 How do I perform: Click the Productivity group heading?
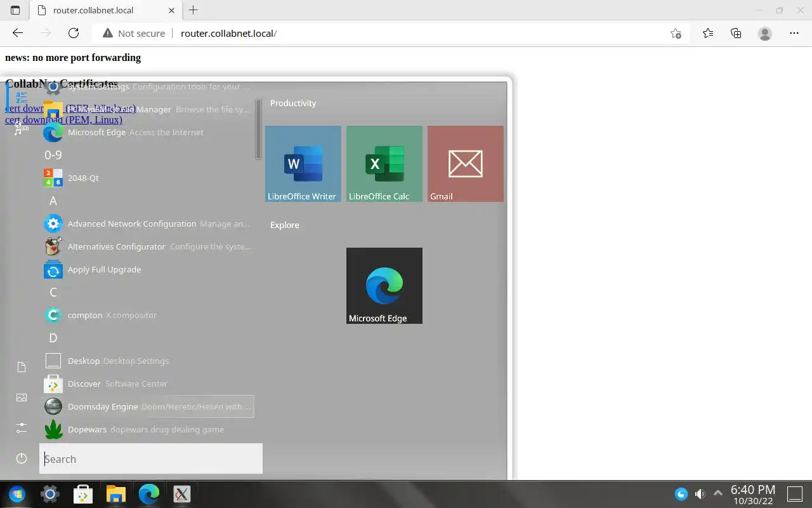(x=293, y=103)
